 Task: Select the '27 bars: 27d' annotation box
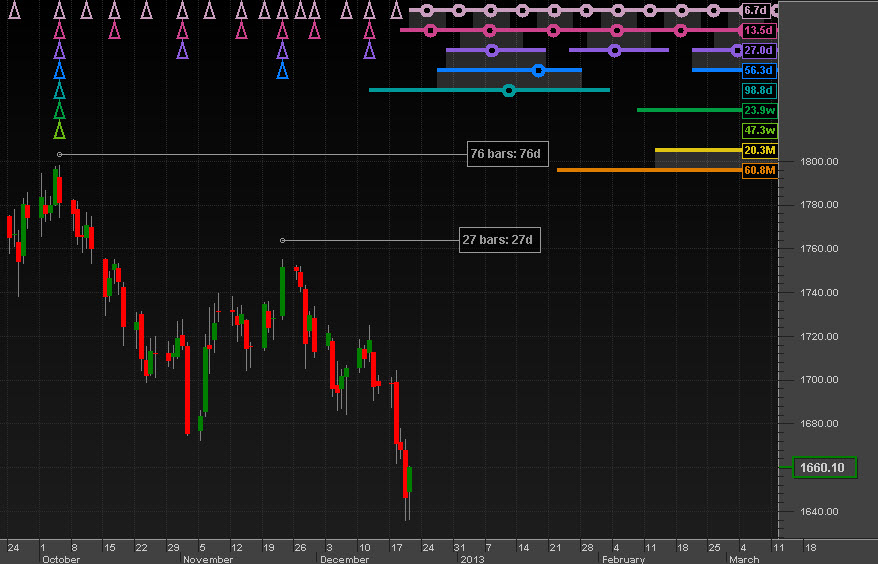click(x=499, y=240)
